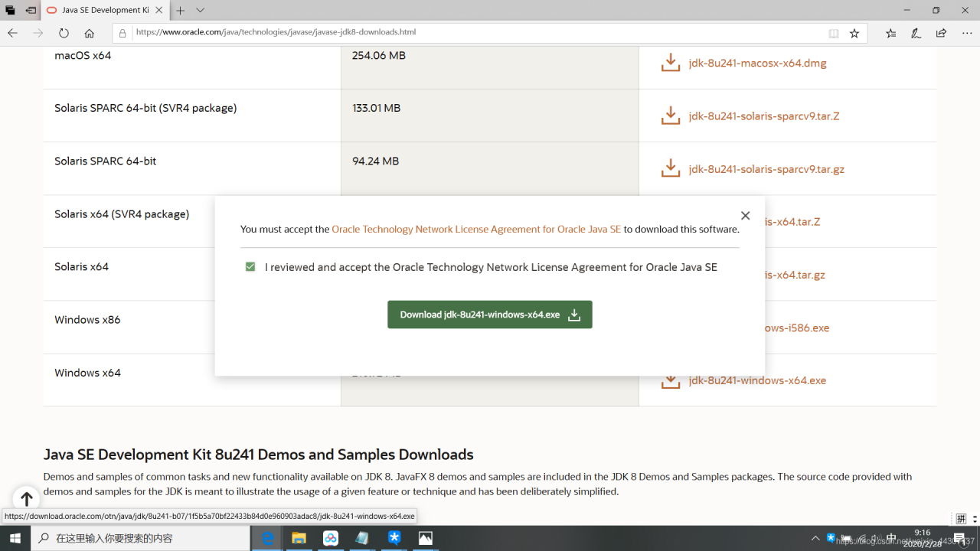The width and height of the screenshot is (980, 551).
Task: Click the scroll-to-top arrow button
Action: [26, 499]
